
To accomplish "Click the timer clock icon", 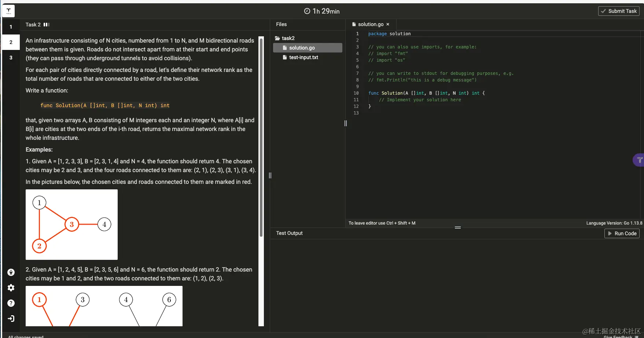I will coord(307,11).
